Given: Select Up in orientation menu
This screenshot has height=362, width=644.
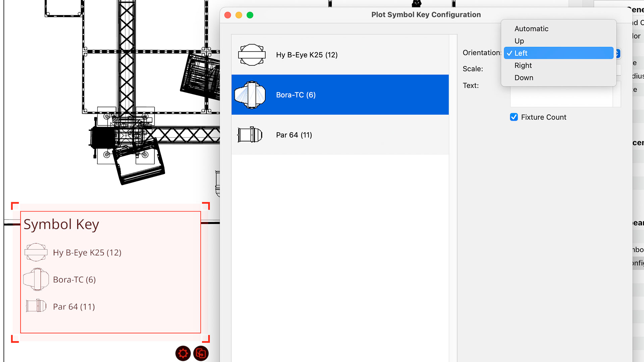Looking at the screenshot, I should point(519,41).
